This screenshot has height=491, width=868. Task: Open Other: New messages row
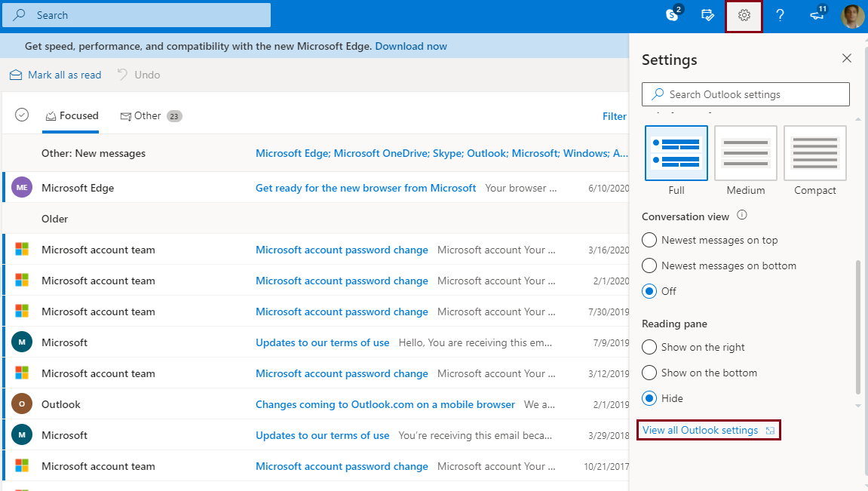coord(315,153)
